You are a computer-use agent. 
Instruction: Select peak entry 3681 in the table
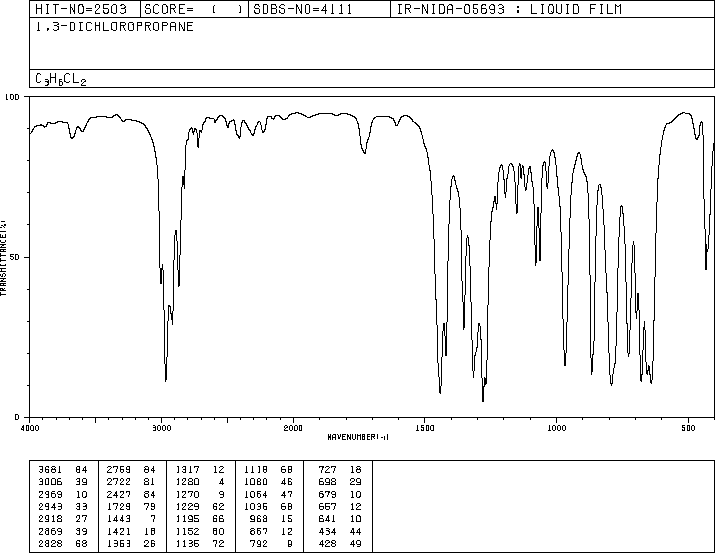(x=63, y=469)
